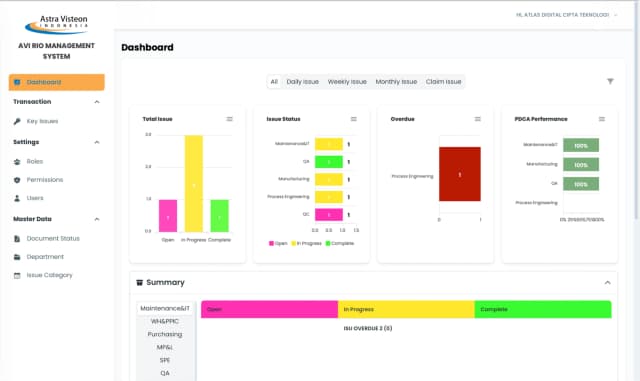Click the Permissions shield icon
This screenshot has height=381, width=640.
17,180
